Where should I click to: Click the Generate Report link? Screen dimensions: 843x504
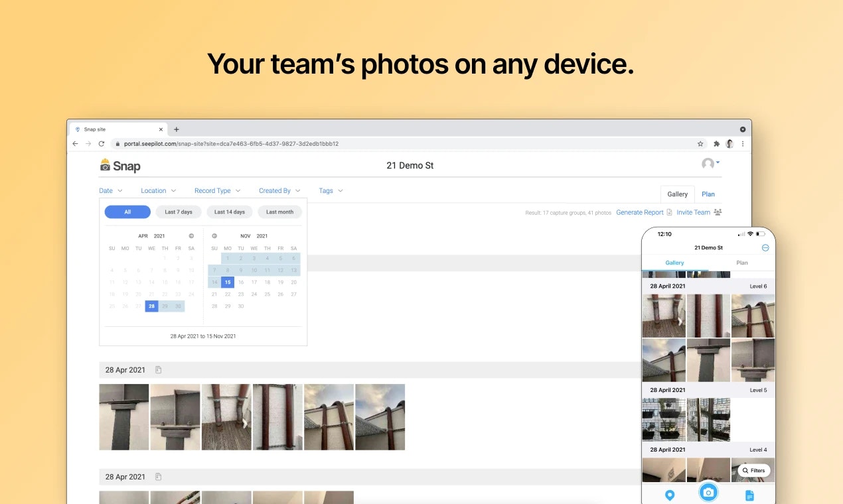[640, 212]
